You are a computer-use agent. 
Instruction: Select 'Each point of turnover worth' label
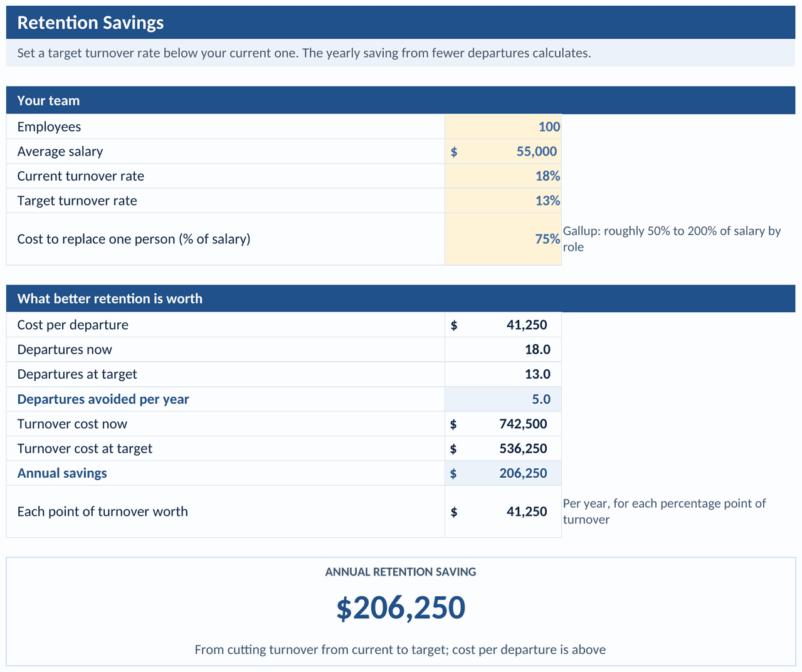point(102,512)
